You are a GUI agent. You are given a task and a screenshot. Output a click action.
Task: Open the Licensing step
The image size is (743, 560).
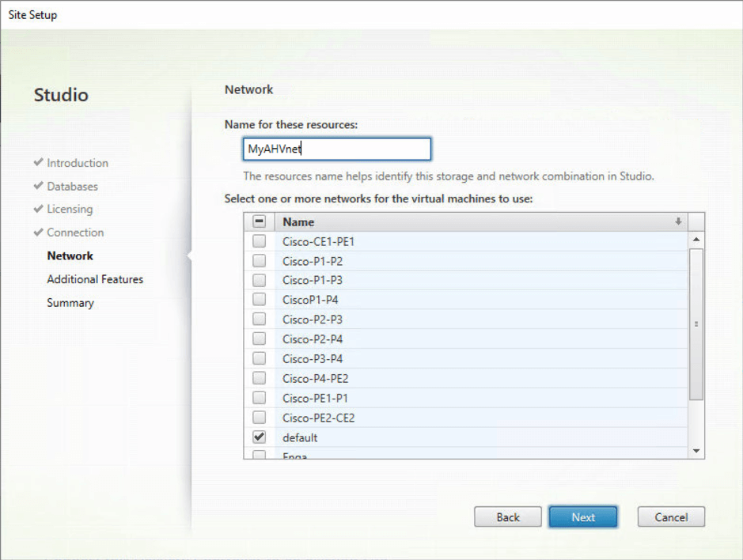(x=70, y=209)
